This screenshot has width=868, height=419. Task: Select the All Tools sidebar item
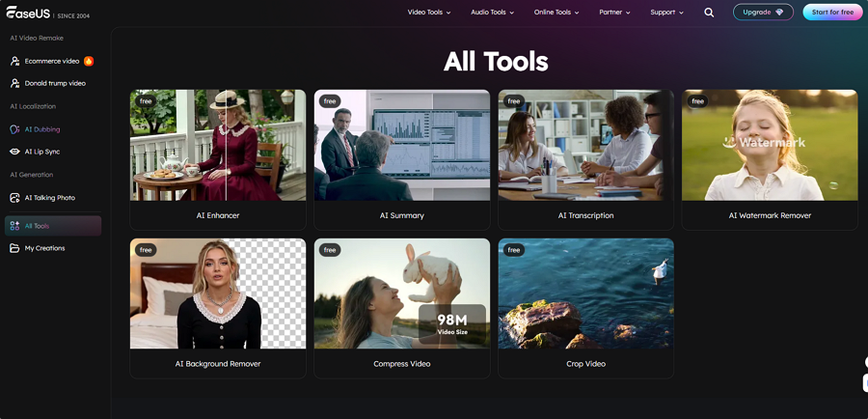[53, 226]
